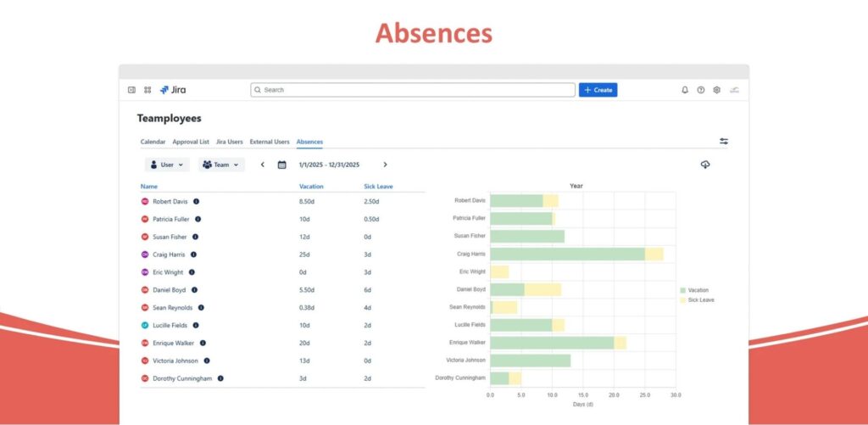
Task: Go to the next date range
Action: [x=385, y=165]
